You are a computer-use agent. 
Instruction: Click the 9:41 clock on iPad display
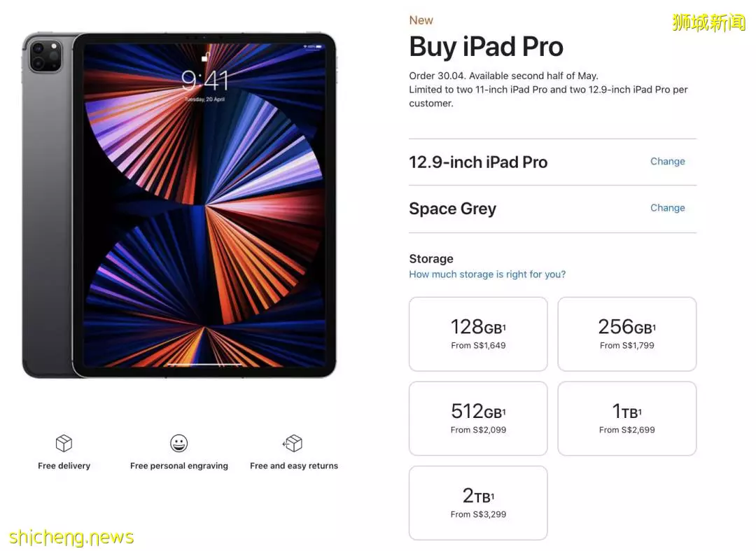205,80
